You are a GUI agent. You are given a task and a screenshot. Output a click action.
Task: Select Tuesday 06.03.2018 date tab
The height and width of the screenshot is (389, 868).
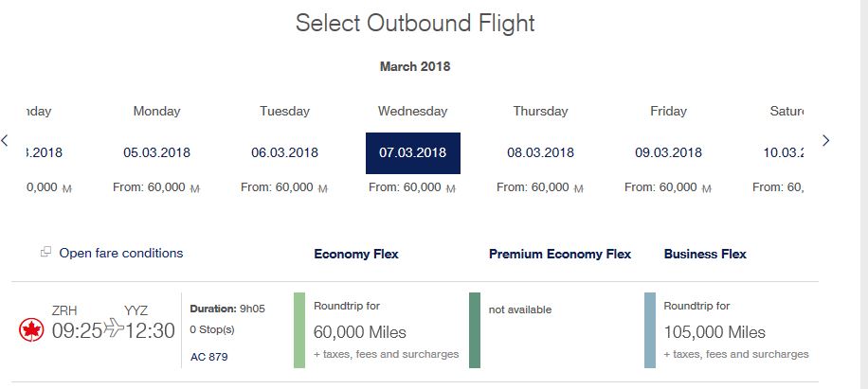point(284,152)
